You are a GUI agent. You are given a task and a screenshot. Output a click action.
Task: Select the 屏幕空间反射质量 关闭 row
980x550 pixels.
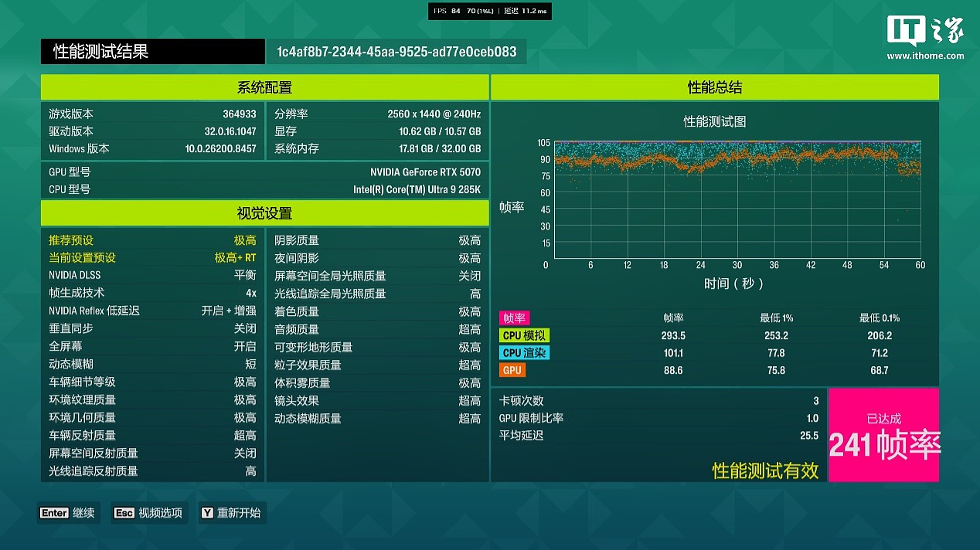tap(152, 453)
